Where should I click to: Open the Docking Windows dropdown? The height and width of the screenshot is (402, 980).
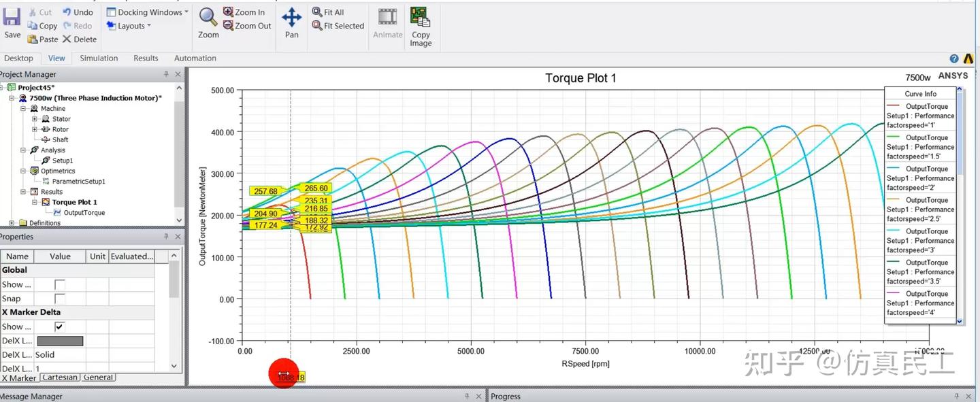click(147, 12)
